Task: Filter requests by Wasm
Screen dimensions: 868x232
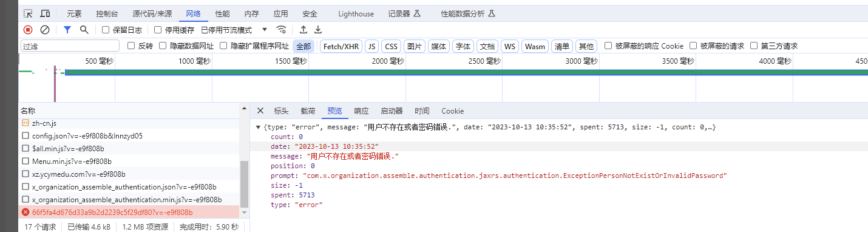Action: [x=535, y=46]
